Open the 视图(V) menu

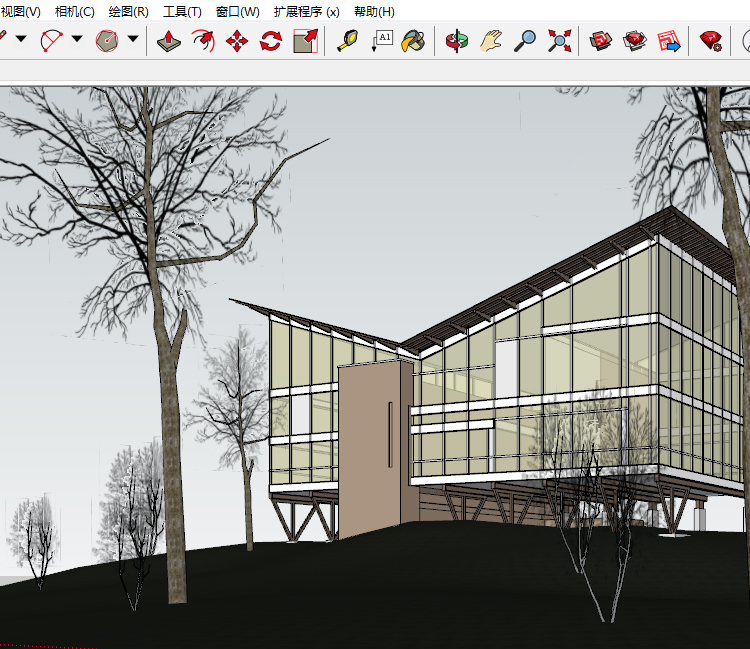click(x=20, y=11)
